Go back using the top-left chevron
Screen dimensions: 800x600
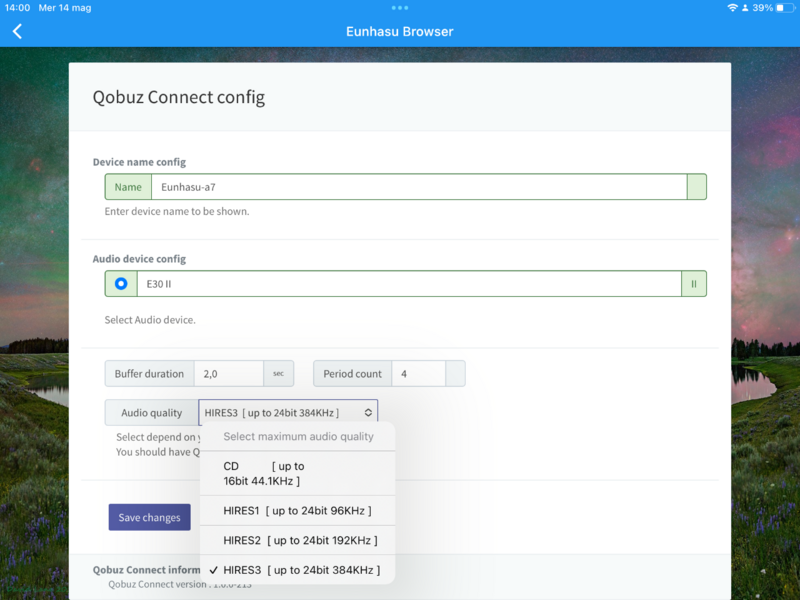[x=17, y=31]
